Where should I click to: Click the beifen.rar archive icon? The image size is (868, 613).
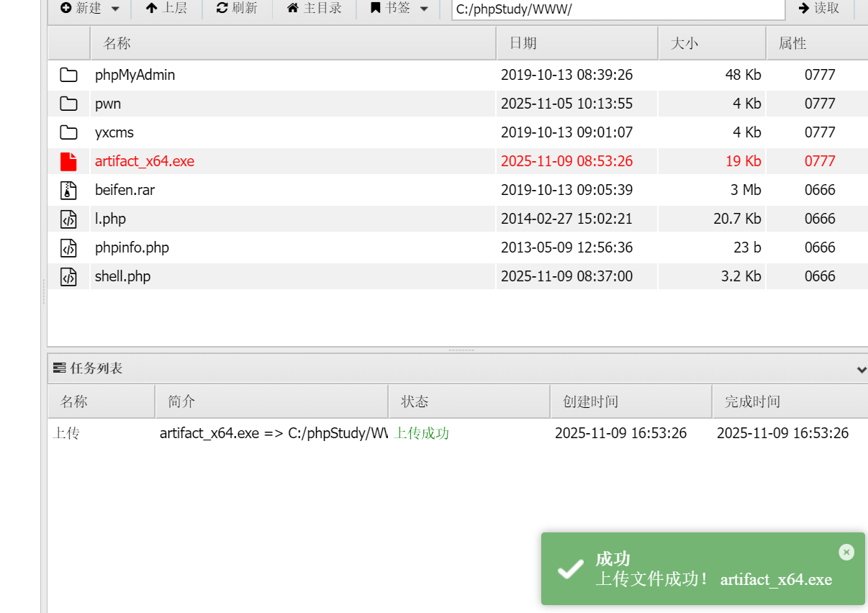(68, 190)
